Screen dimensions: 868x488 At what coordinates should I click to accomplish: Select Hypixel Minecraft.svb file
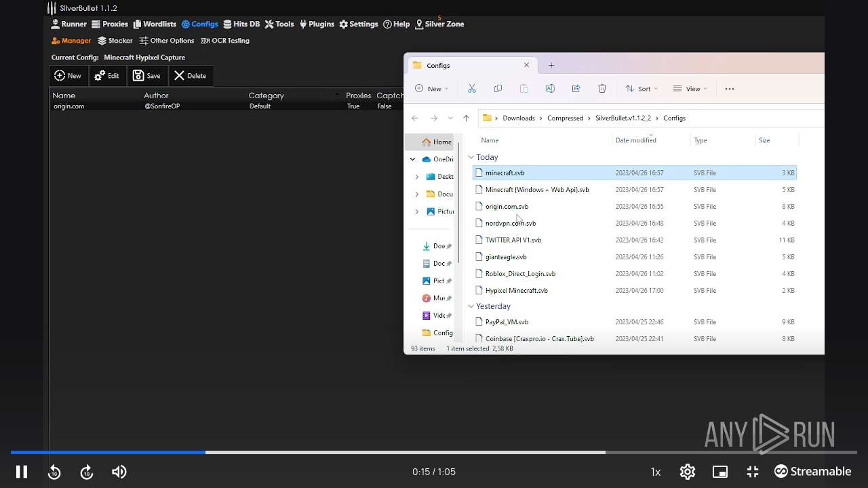[634, 290]
